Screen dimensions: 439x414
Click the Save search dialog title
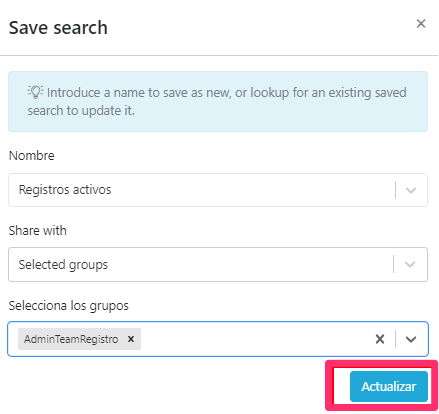click(x=58, y=27)
